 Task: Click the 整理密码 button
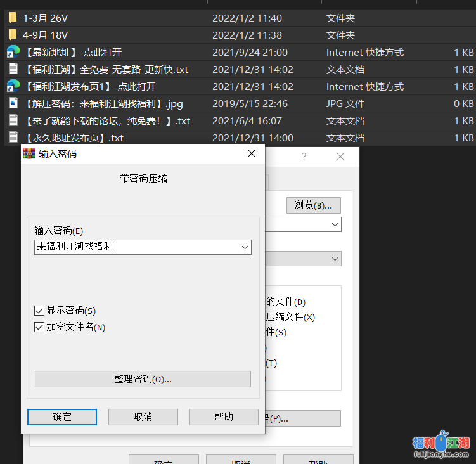click(x=143, y=379)
